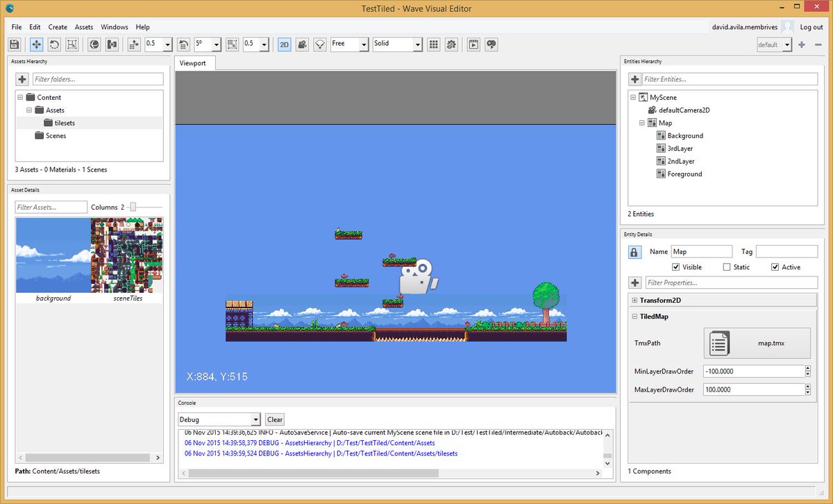Toggle the viewport grid display icon
This screenshot has height=504, width=833.
(433, 44)
